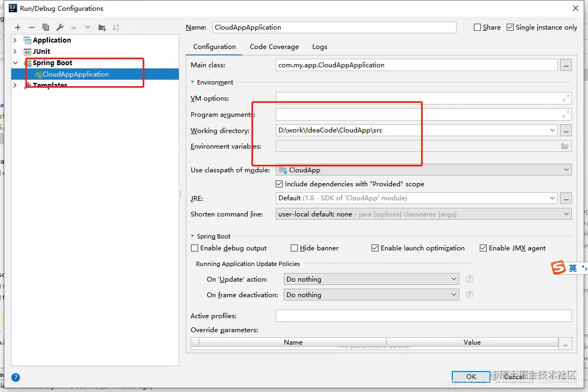Show help for frame deactivation policy

pyautogui.click(x=469, y=295)
